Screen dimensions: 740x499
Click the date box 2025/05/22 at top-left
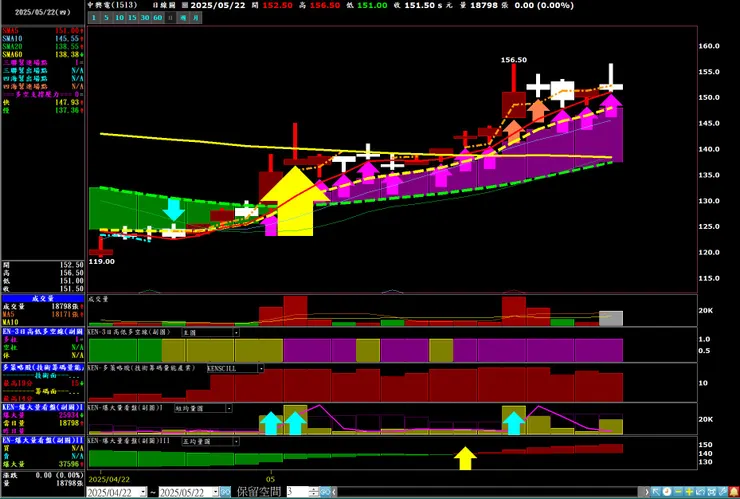(42, 12)
